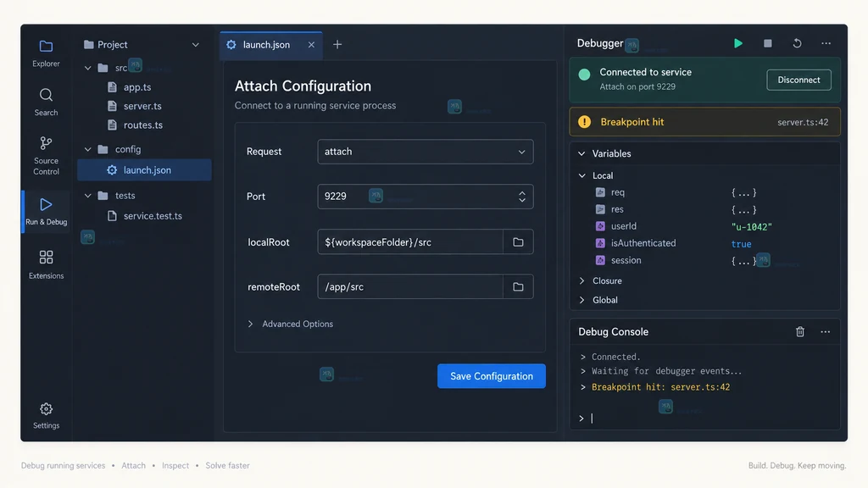Click the green continue play button

point(738,43)
